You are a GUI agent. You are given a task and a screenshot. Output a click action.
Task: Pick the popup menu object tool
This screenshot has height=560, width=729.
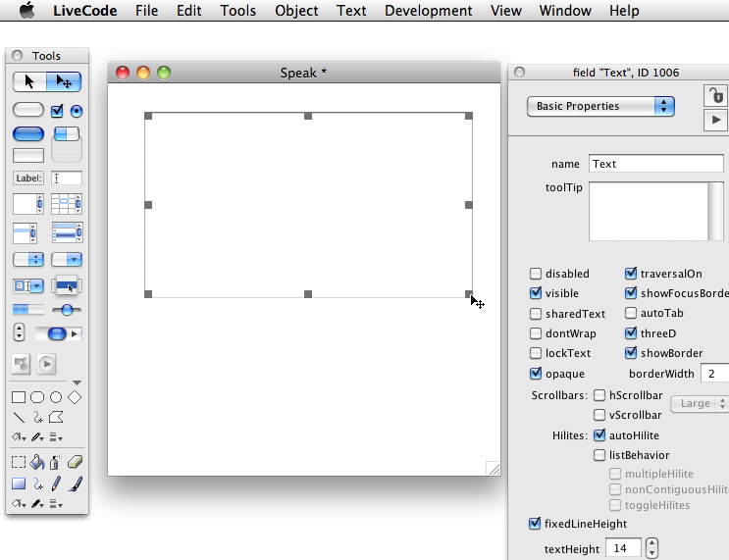coord(67,285)
